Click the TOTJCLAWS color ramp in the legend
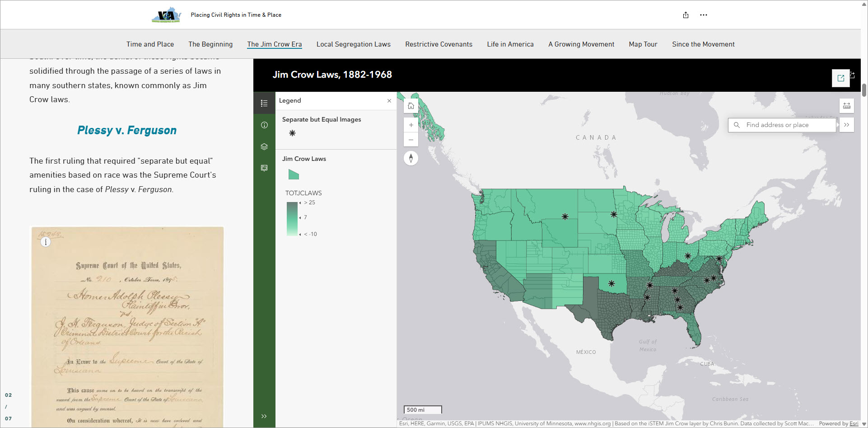The image size is (868, 428). 292,218
